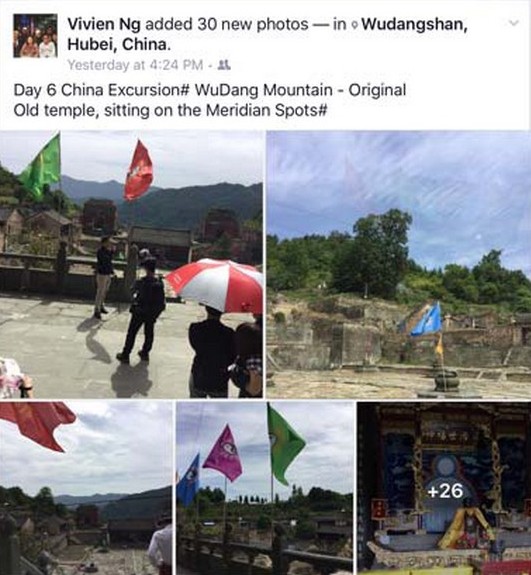
Task: Click the pink flag in bottom-middle photo
Action: [x=223, y=454]
